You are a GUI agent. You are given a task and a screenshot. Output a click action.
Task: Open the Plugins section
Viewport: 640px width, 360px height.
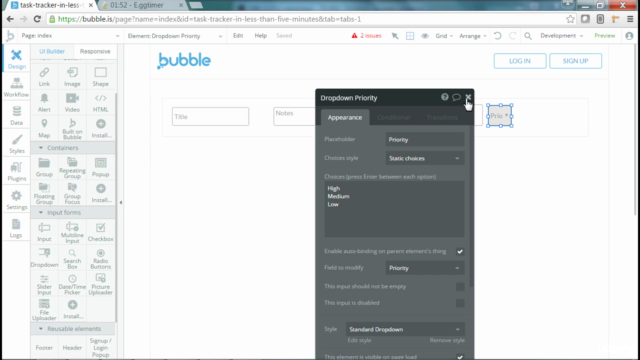click(x=16, y=172)
